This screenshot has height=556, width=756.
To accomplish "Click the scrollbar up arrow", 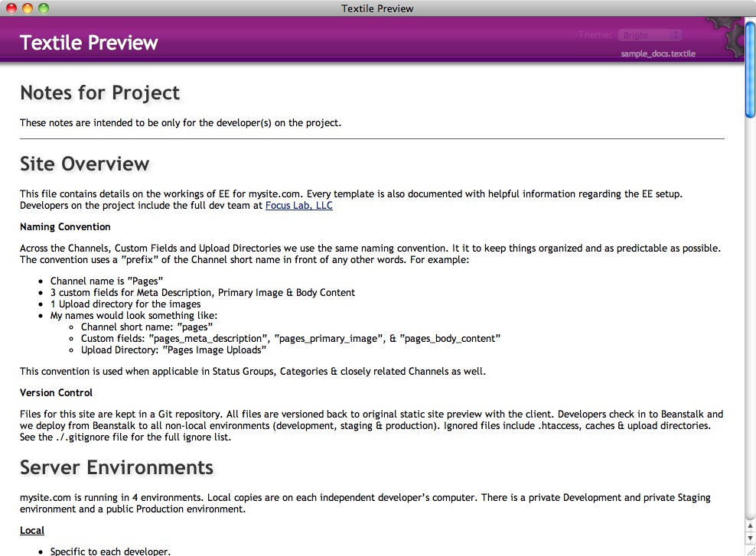I will click(x=750, y=525).
